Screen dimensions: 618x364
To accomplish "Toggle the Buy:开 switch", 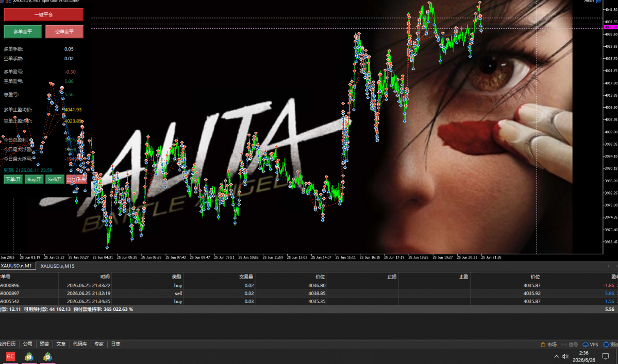I will tap(34, 180).
